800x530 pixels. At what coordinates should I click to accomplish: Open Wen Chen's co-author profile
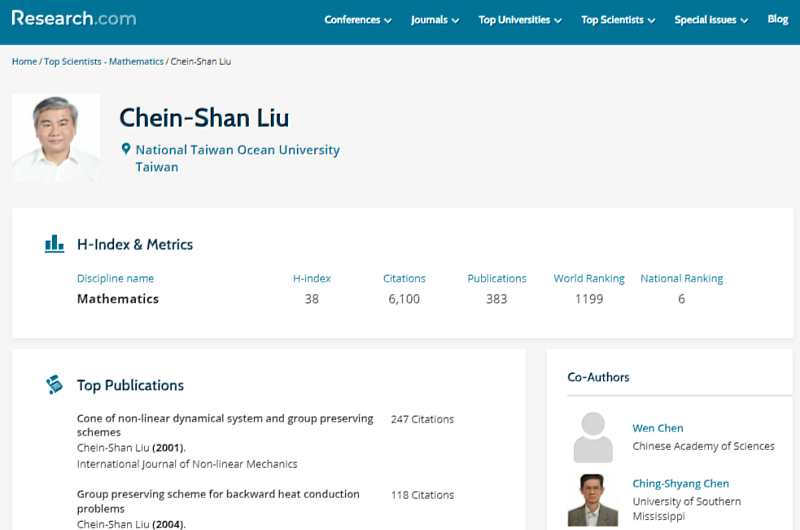[x=658, y=428]
